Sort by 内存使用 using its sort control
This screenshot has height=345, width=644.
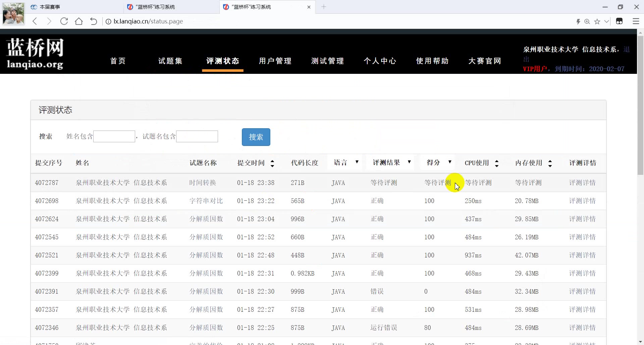550,163
